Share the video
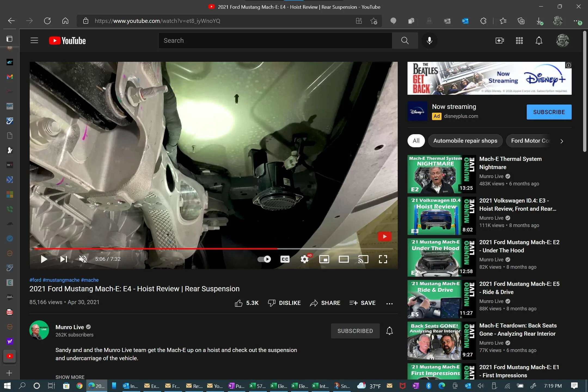Screen dimensions: 588x392 point(325,303)
